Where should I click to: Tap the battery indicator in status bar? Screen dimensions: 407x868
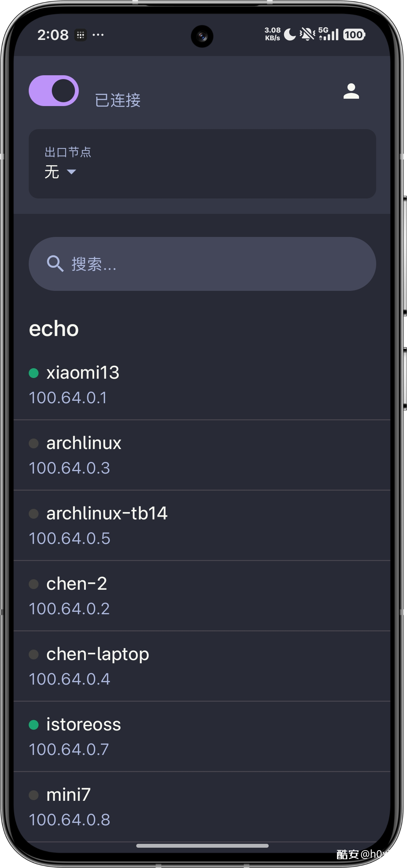pos(354,35)
